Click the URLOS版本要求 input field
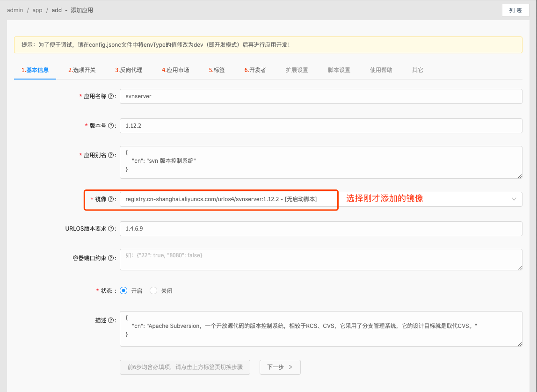 321,229
